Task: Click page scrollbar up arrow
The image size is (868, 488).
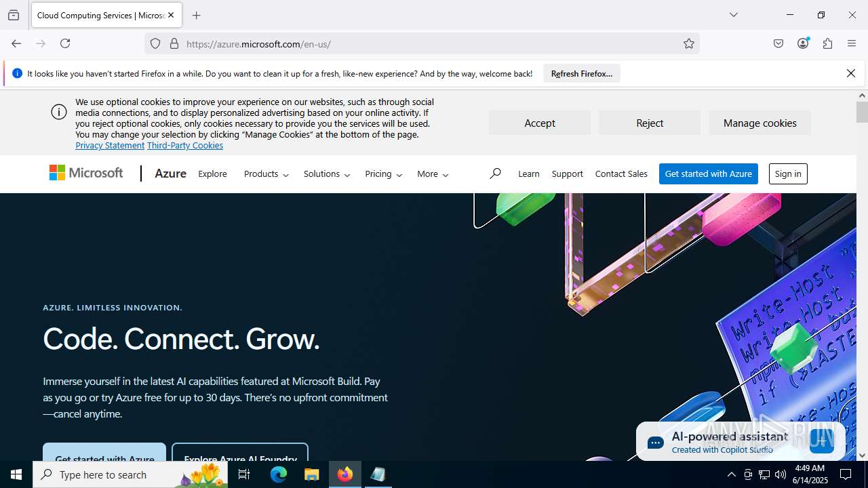Action: coord(862,96)
